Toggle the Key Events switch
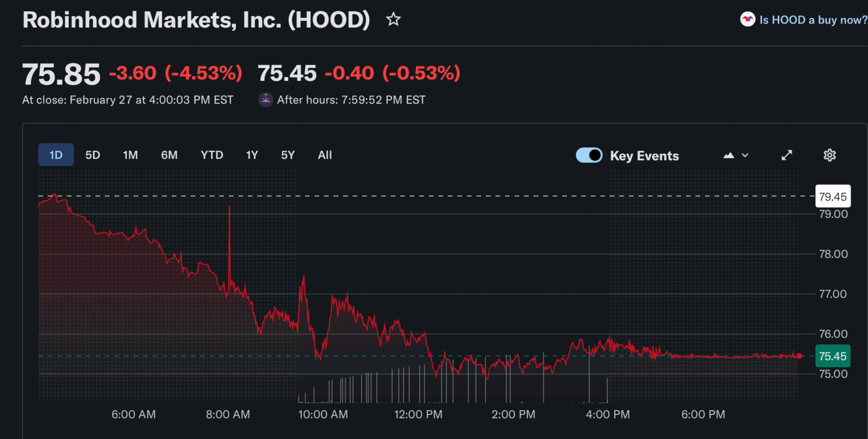This screenshot has width=868, height=439. click(589, 155)
